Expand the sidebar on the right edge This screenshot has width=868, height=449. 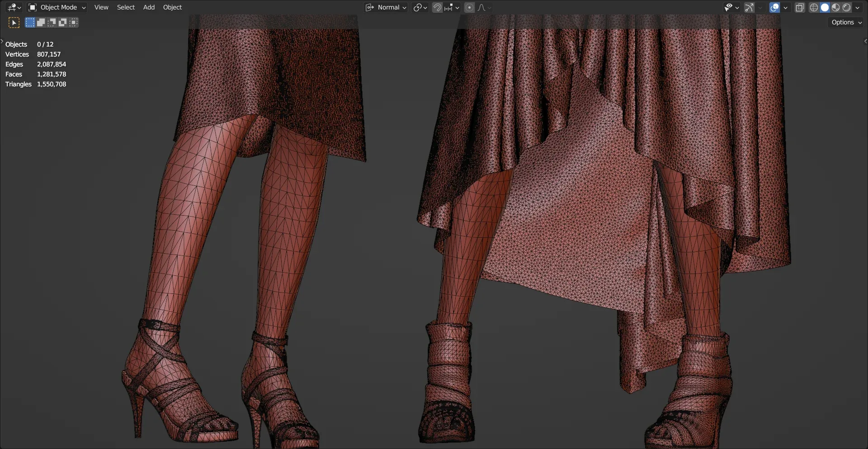tap(865, 41)
